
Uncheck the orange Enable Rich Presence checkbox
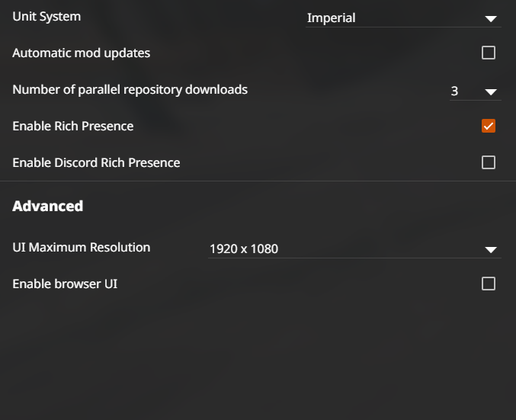click(489, 126)
